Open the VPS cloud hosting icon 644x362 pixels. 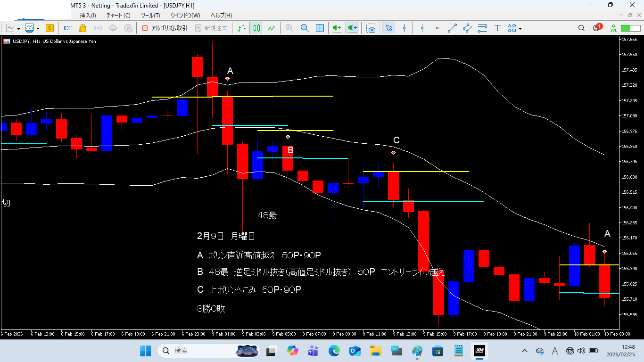pos(113,28)
